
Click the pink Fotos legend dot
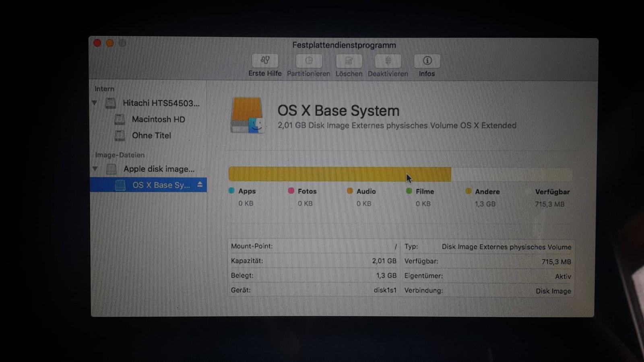[x=291, y=191]
